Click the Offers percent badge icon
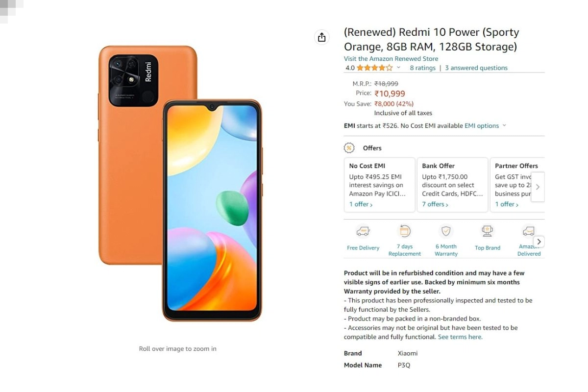Image resolution: width=588 pixels, height=392 pixels. click(349, 148)
